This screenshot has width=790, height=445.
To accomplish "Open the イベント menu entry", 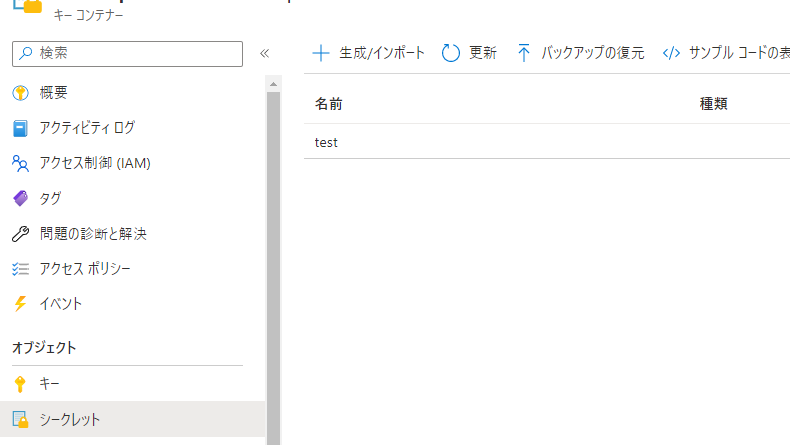I will (x=60, y=304).
